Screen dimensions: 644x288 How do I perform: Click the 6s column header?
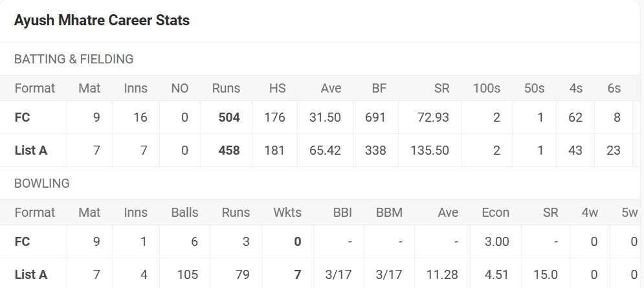pyautogui.click(x=614, y=88)
